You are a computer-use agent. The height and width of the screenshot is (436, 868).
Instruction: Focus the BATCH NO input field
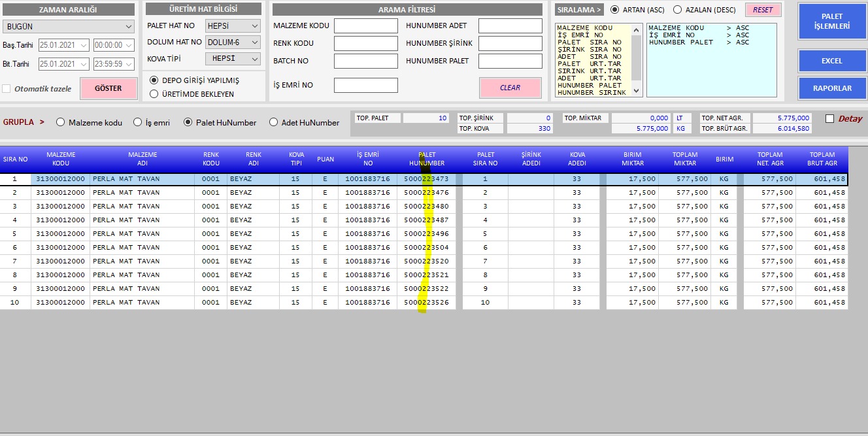[365, 61]
